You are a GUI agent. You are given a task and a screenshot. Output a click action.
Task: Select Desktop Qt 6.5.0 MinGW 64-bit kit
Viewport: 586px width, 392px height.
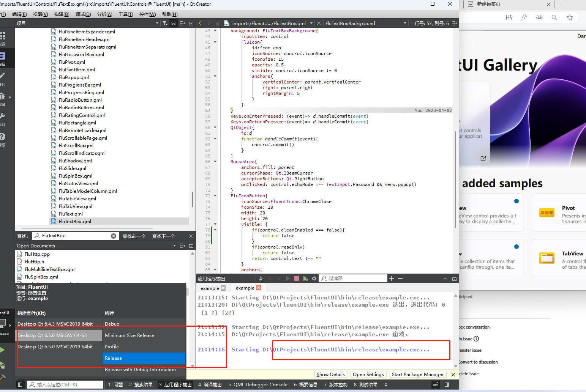59,335
